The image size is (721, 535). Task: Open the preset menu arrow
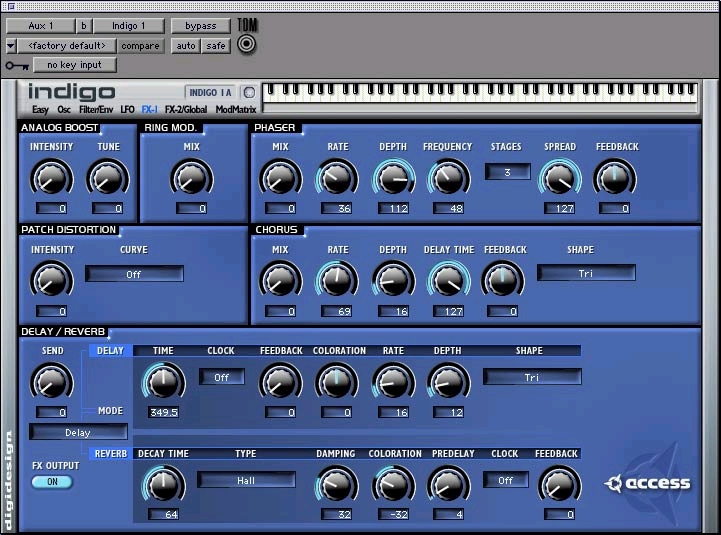coord(11,46)
